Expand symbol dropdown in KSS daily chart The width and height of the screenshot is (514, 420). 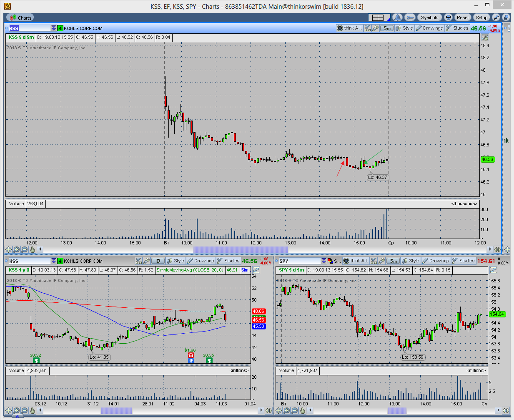pyautogui.click(x=54, y=261)
